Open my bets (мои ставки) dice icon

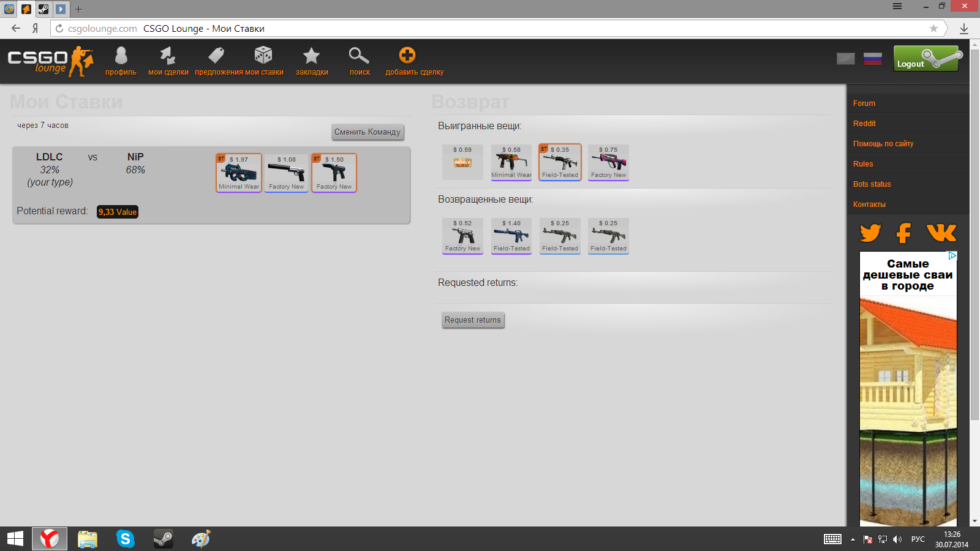[x=263, y=55]
